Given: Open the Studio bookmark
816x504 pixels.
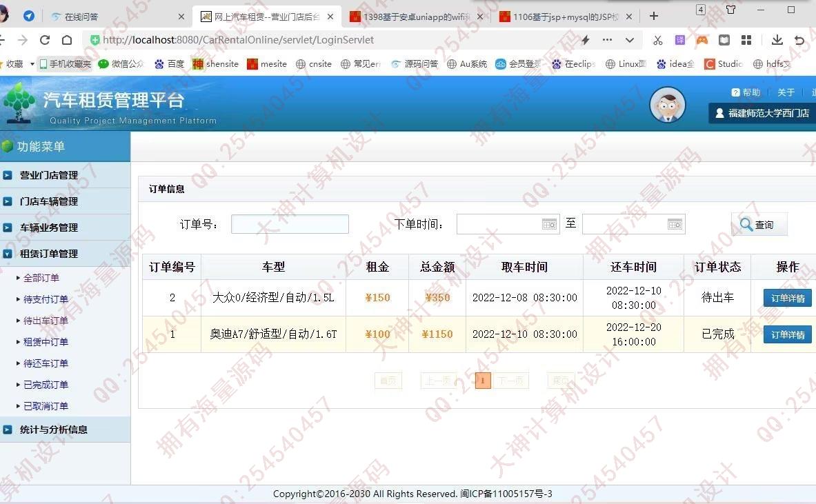Looking at the screenshot, I should click(724, 64).
